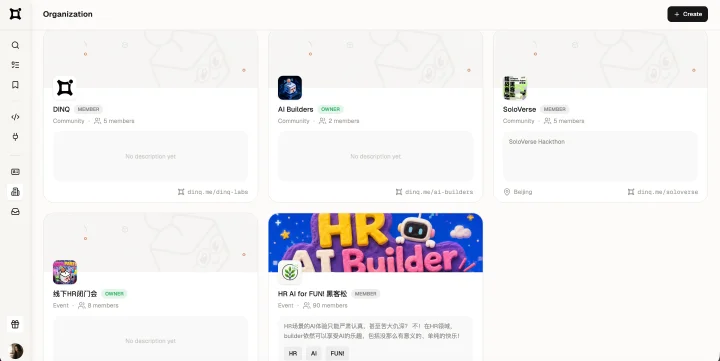
Task: Click the SoloVerse Hackthon description text
Action: [537, 141]
